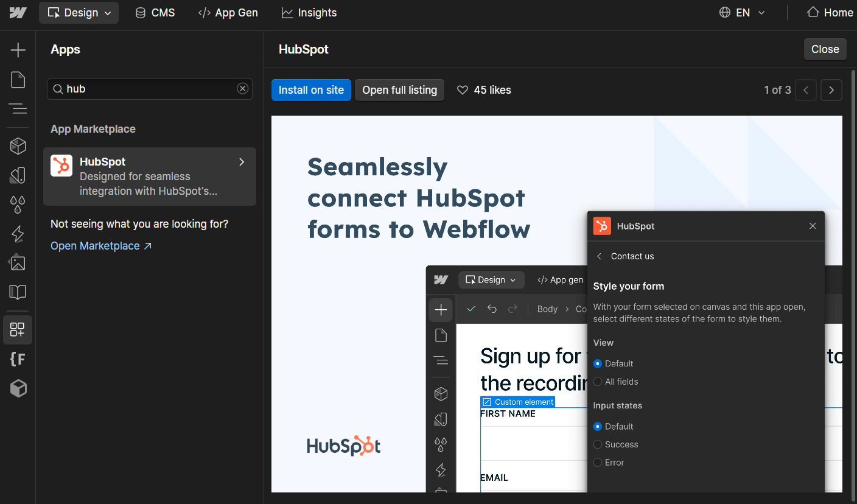
Task: Open the EN language dropdown
Action: (x=742, y=12)
